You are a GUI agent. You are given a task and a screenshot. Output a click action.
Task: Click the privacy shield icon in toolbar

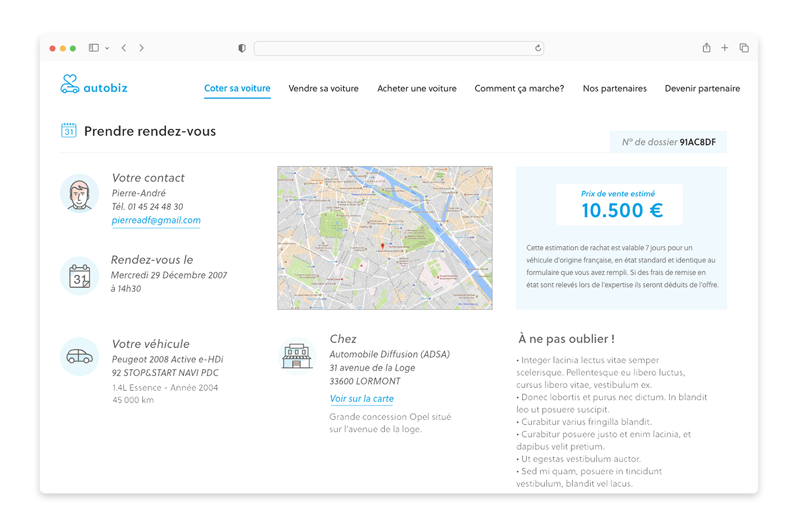pos(242,48)
